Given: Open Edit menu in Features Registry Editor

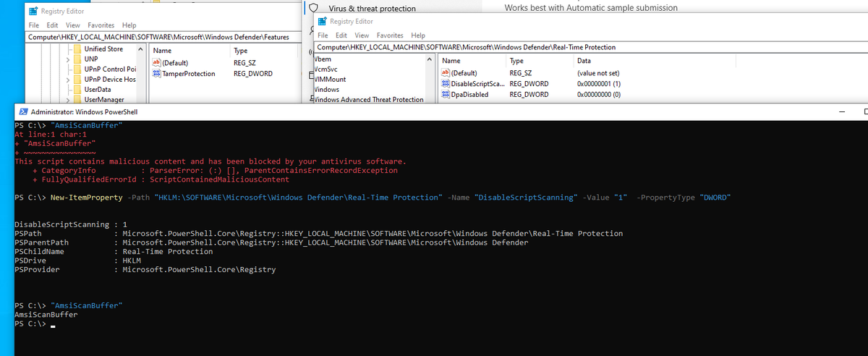Looking at the screenshot, I should (x=53, y=25).
